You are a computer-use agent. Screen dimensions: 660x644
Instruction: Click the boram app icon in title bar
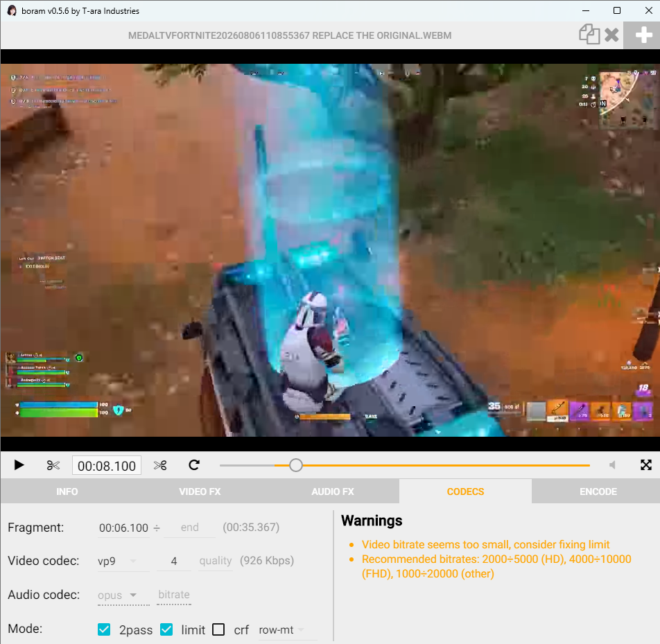pyautogui.click(x=12, y=10)
